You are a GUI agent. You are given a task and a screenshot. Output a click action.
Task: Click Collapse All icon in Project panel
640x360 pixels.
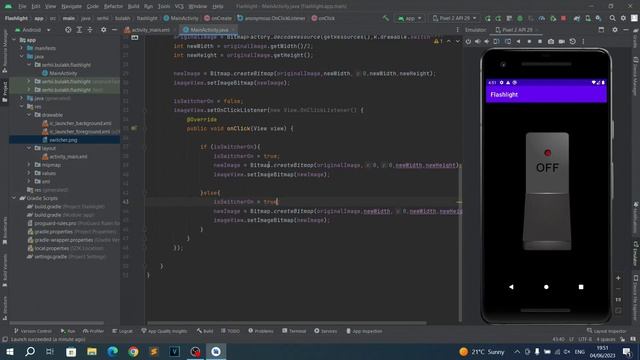pos(90,30)
